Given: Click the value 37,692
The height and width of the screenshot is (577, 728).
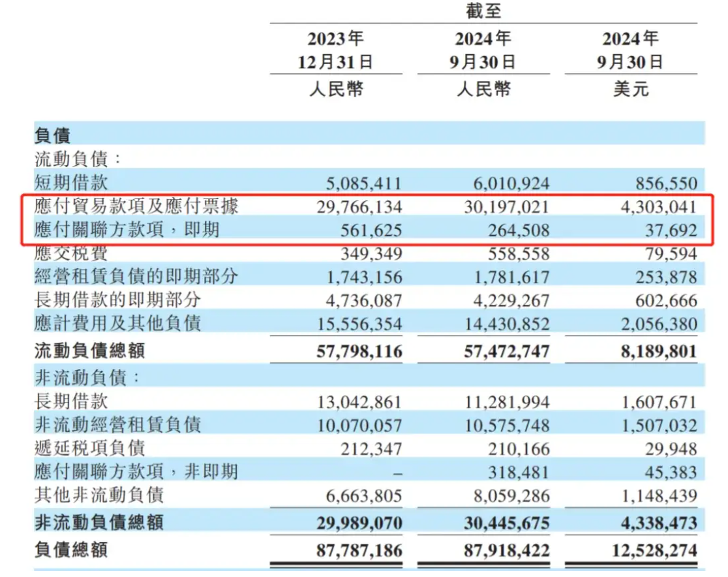Looking at the screenshot, I should 671,230.
